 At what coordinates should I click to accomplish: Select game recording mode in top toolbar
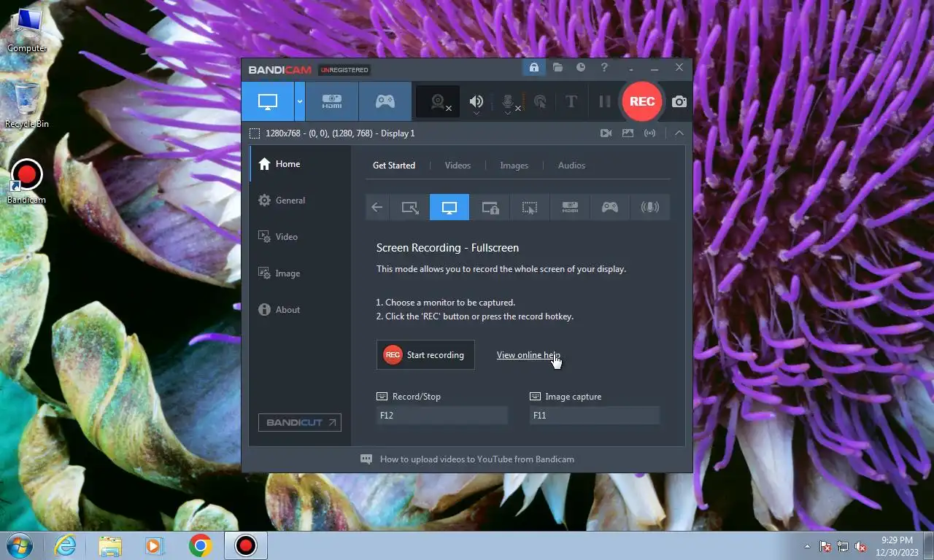[x=385, y=101]
